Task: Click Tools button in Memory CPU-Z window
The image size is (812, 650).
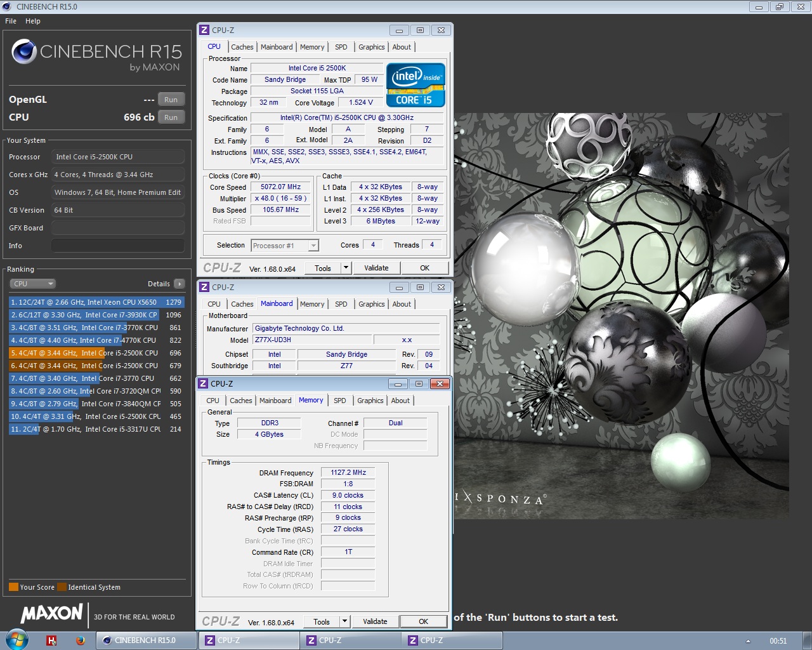Action: click(x=322, y=621)
